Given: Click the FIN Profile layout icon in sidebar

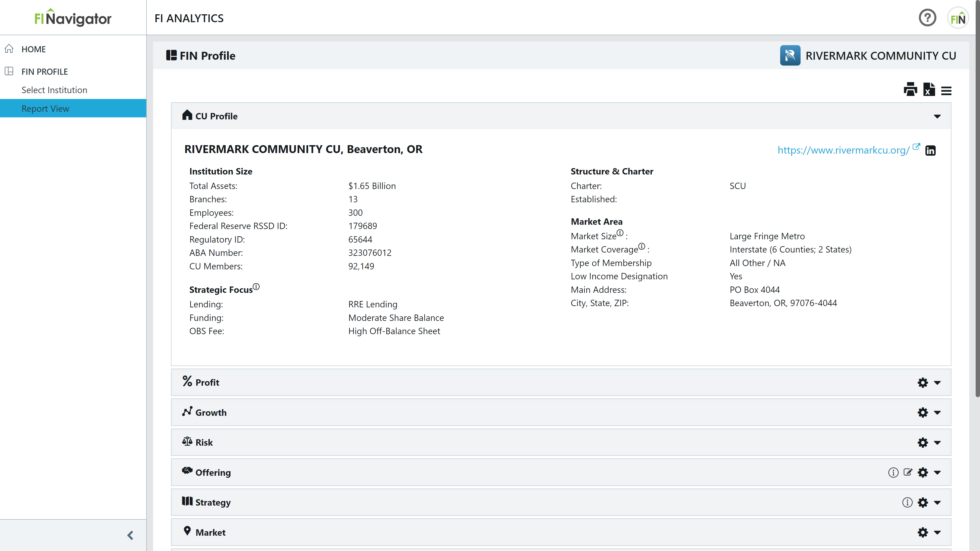Looking at the screenshot, I should (9, 71).
